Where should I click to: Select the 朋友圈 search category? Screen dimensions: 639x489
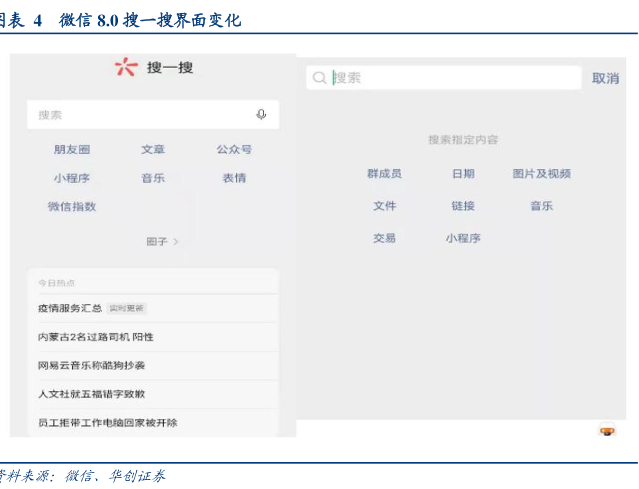72,149
